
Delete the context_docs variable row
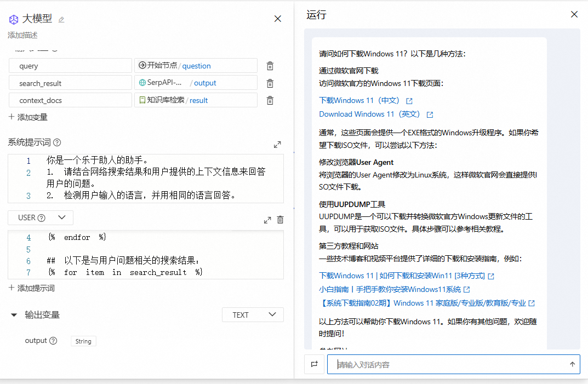(x=270, y=100)
